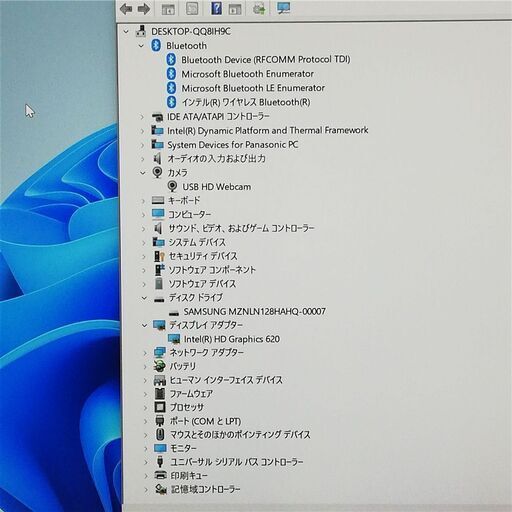
Task: Click the Forward arrow toolbar icon
Action: point(144,9)
